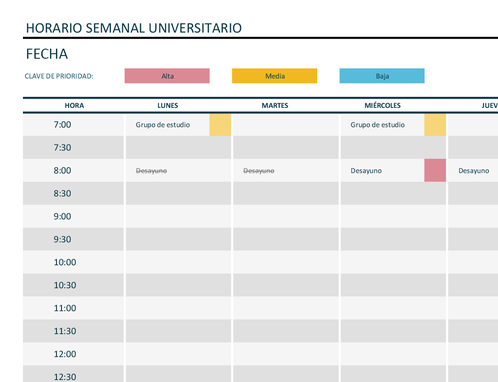Screen dimensions: 498x382
Task: Click the FECHA heading cell
Action: [x=47, y=54]
